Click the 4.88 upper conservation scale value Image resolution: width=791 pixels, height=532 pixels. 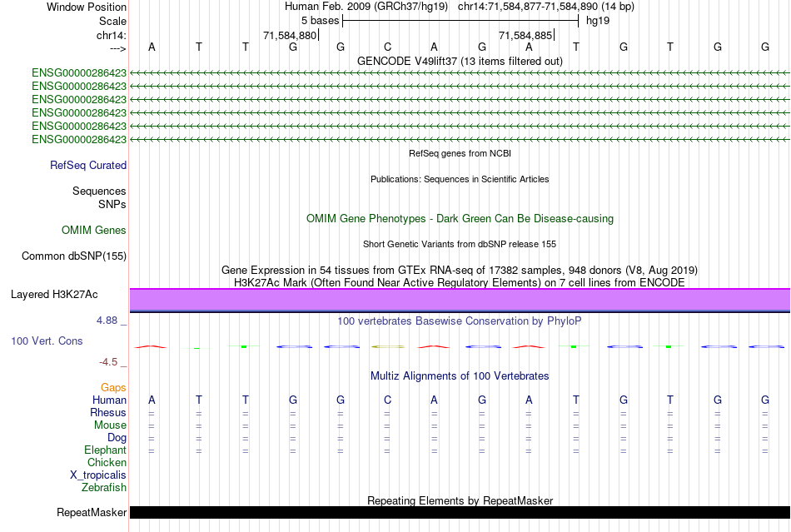pyautogui.click(x=107, y=321)
